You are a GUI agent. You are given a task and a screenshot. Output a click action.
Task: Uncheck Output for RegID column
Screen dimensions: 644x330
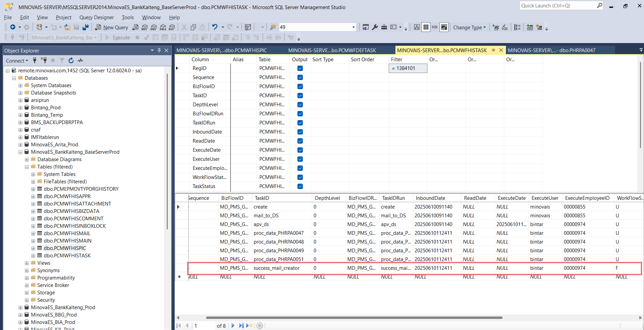pyautogui.click(x=300, y=68)
